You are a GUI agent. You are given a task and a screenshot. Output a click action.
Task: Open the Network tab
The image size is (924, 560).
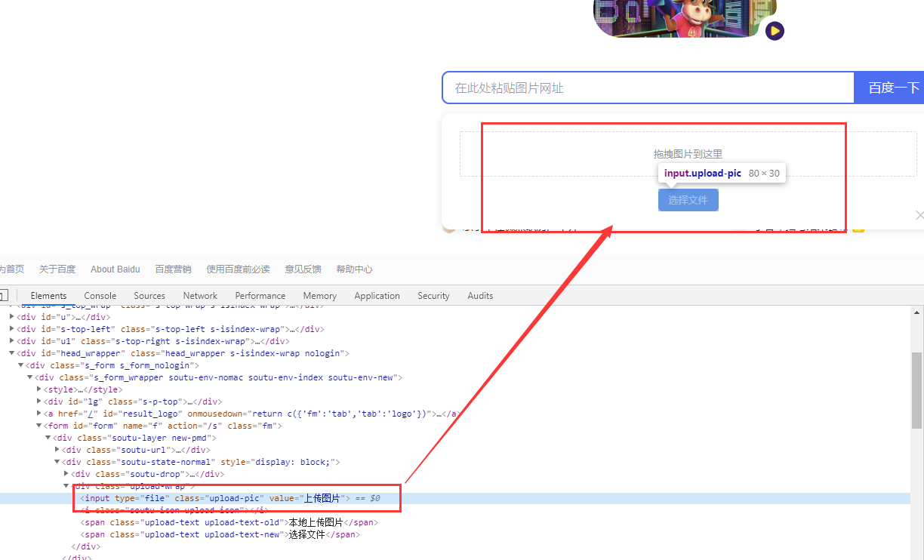(x=199, y=295)
